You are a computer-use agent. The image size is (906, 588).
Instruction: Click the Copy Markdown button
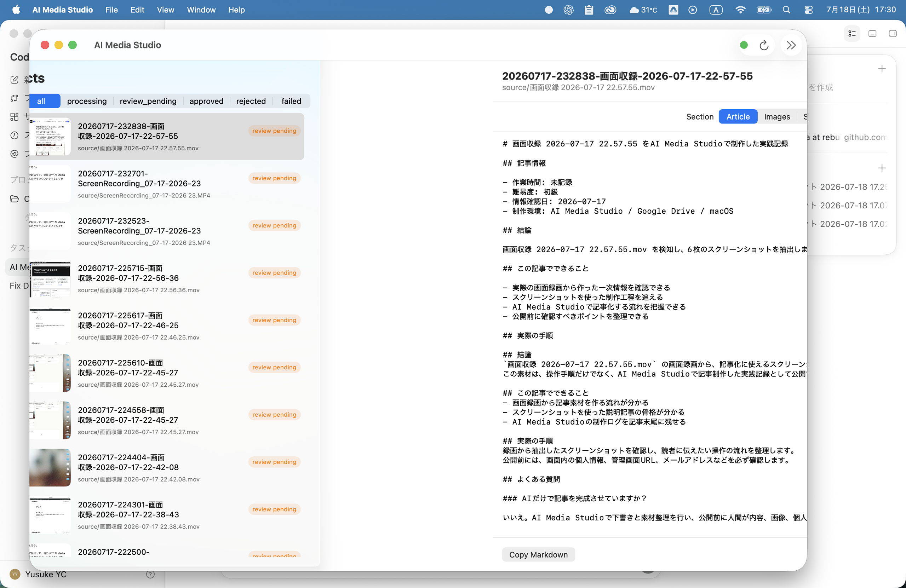point(538,555)
